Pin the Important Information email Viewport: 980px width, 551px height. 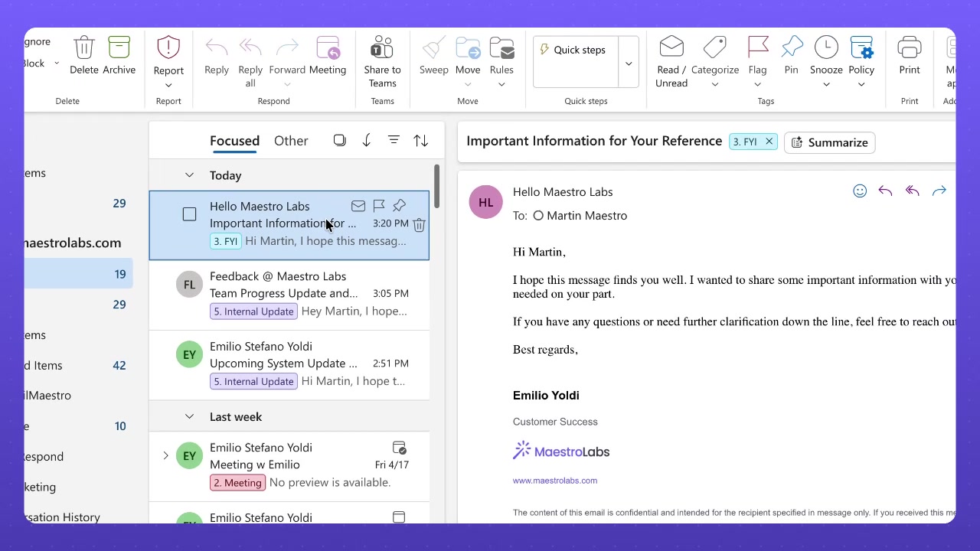point(398,205)
